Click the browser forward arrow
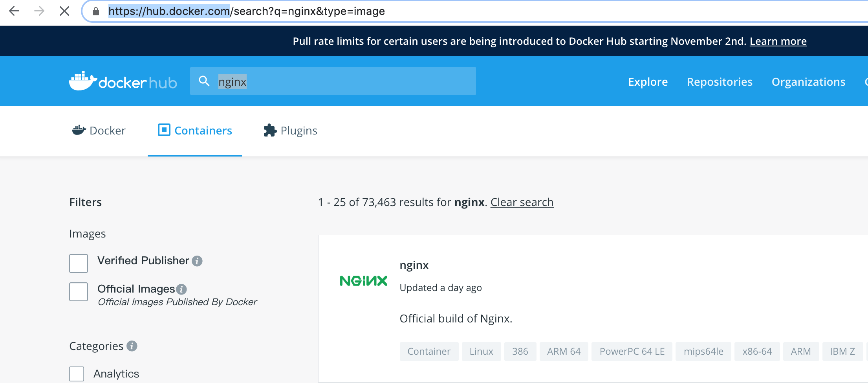Screen dimensions: 868x383 [39, 11]
